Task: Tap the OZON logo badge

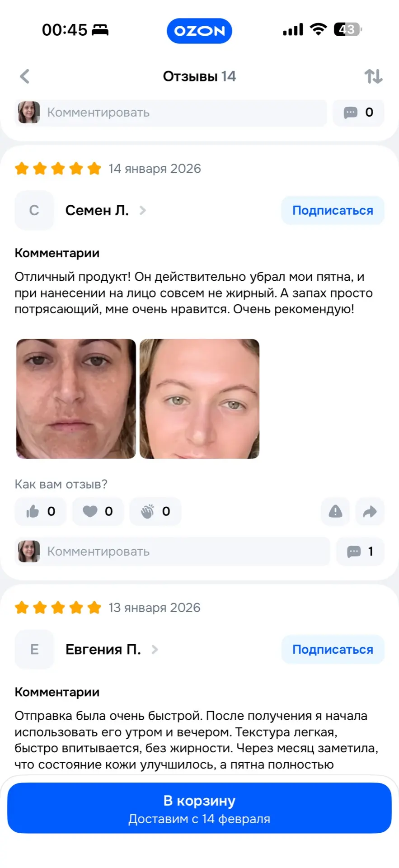Action: tap(199, 31)
